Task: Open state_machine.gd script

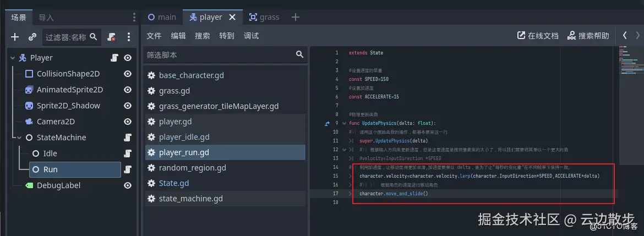Action: (x=225, y=199)
